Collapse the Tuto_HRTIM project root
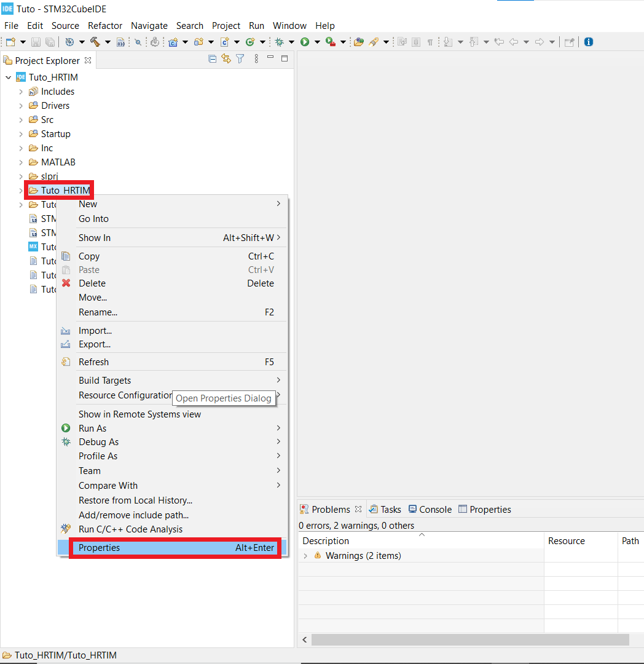The image size is (644, 664). pyautogui.click(x=9, y=77)
